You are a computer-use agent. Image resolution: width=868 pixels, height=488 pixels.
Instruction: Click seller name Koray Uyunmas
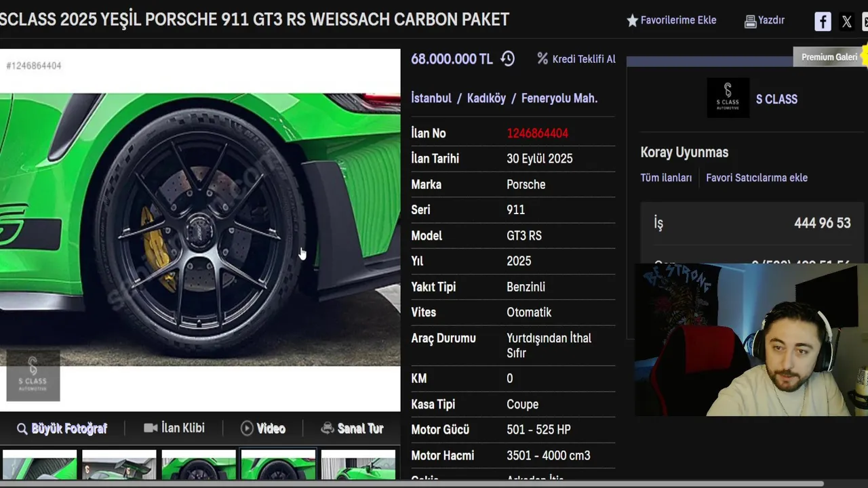684,152
